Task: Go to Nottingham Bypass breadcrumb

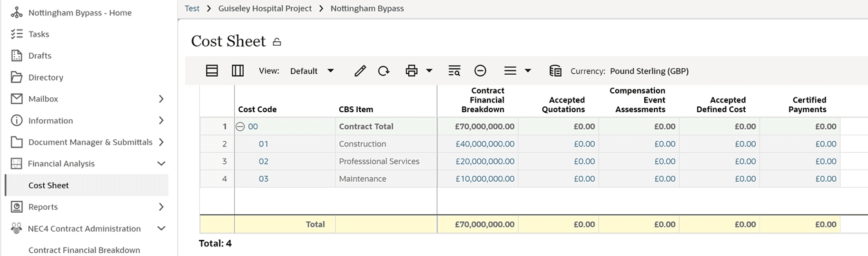Action: (368, 8)
